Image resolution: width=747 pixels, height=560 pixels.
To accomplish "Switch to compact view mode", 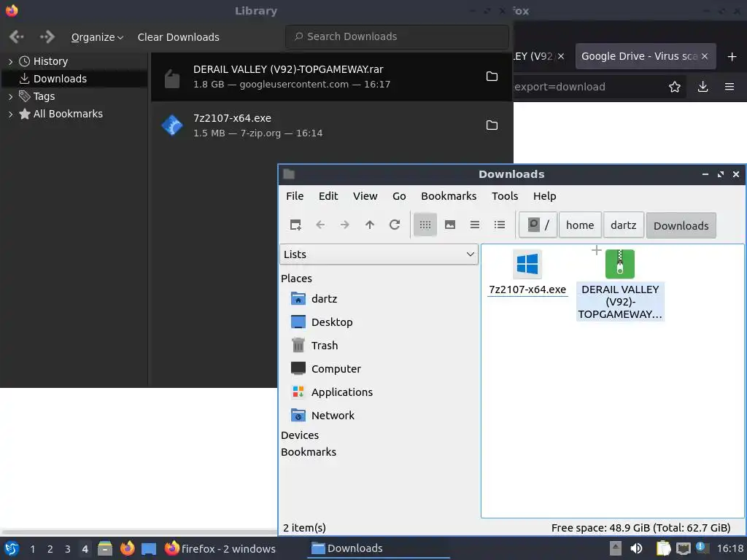I will pos(474,225).
